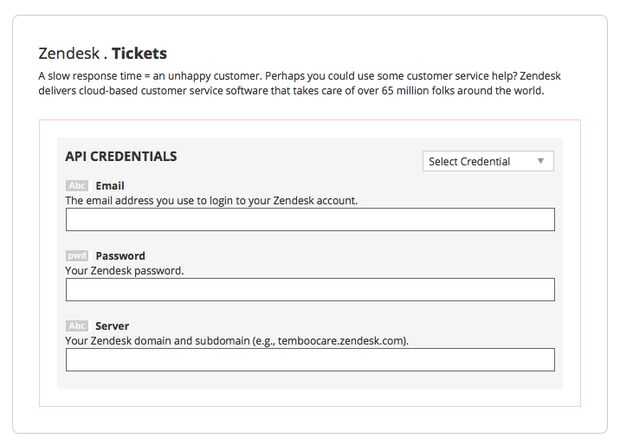Click the bold Server field label
The width and height of the screenshot is (620, 445).
point(112,326)
